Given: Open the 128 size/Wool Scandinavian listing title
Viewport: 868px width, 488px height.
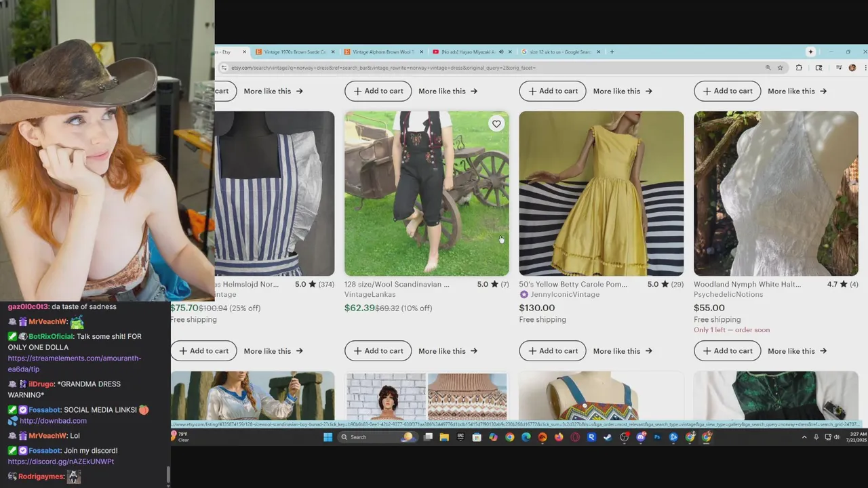Looking at the screenshot, I should click(397, 285).
